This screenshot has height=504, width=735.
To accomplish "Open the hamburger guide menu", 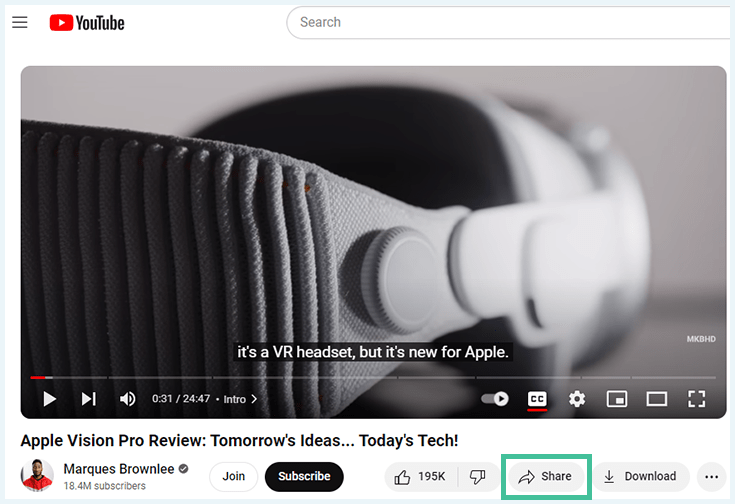I will [20, 22].
